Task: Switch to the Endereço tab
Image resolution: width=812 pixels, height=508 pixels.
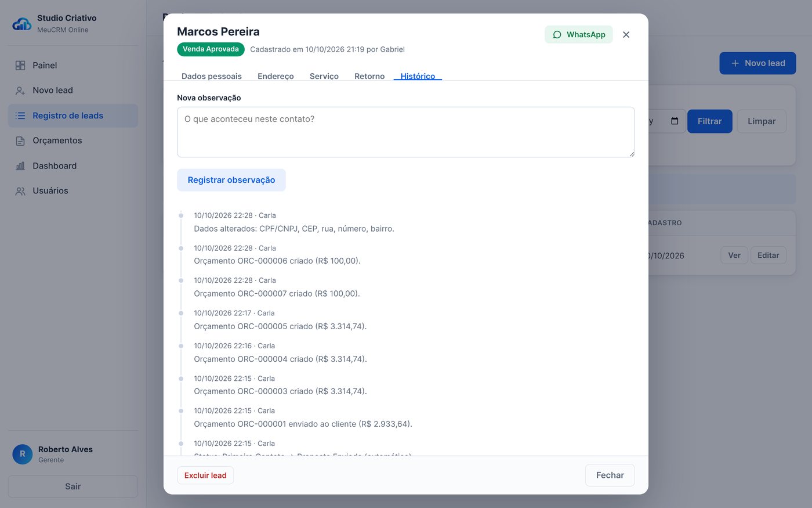Action: pos(275,76)
